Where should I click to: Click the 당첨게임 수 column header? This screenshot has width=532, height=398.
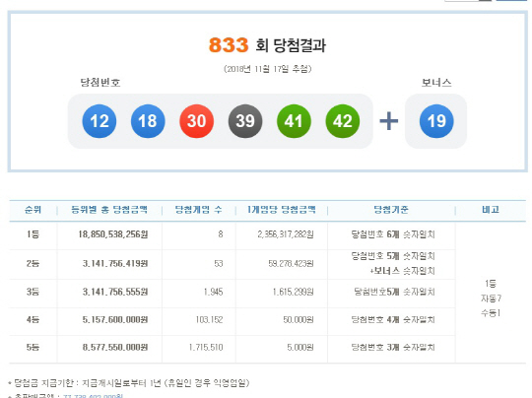(198, 210)
